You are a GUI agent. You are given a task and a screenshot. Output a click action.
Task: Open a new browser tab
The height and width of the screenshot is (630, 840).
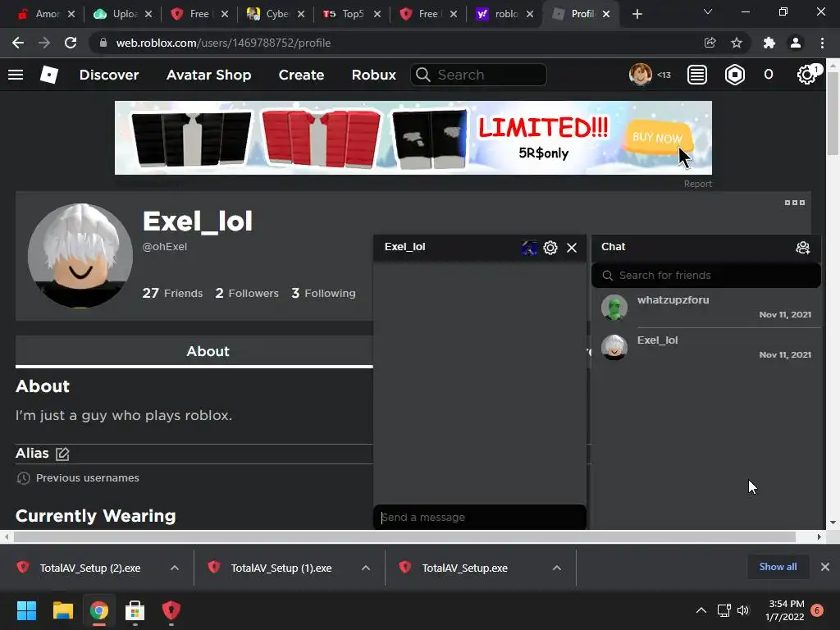click(637, 14)
